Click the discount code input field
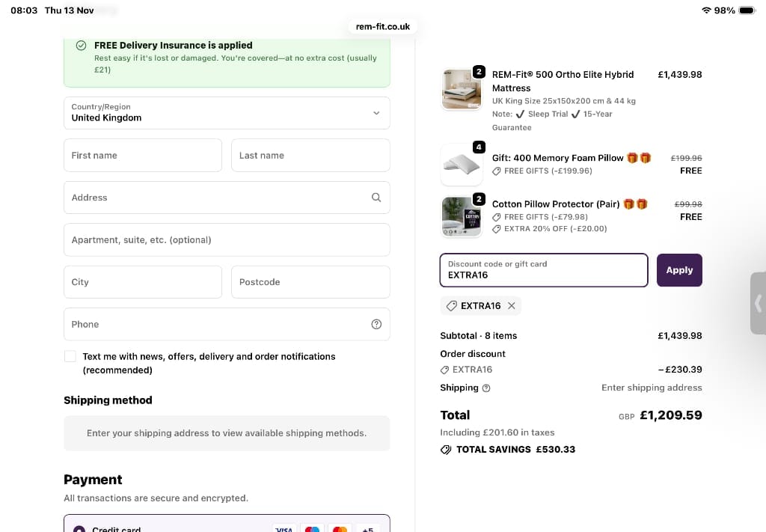 coord(544,270)
